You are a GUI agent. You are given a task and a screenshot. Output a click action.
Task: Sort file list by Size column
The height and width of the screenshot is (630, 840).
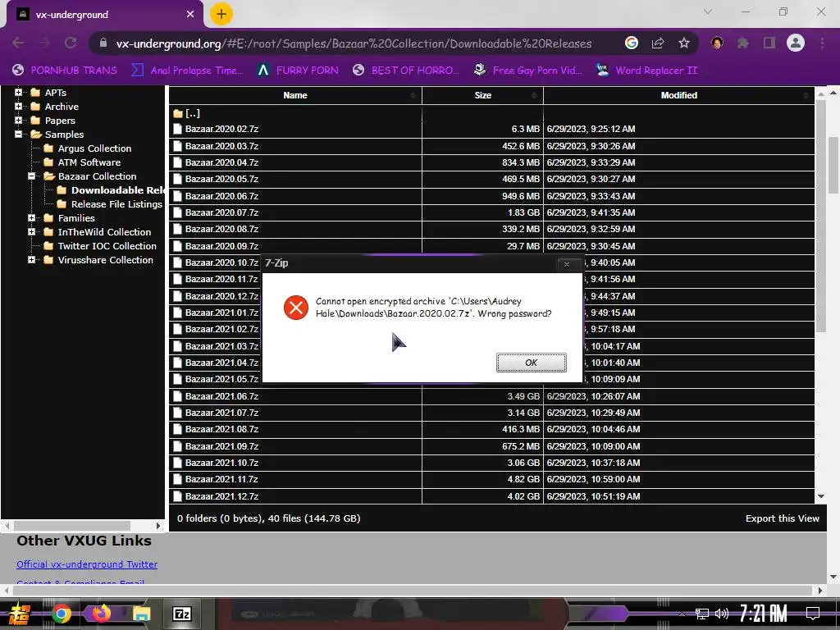(482, 95)
